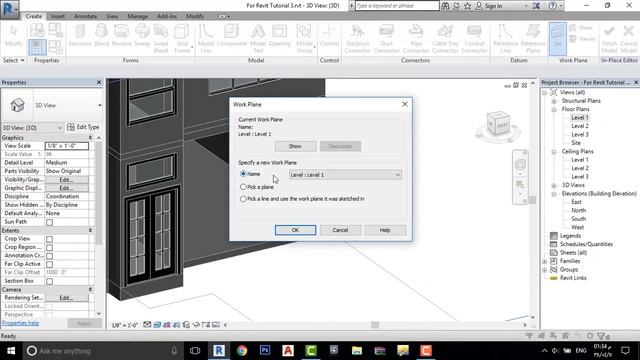Select the Model Text tool
The width and height of the screenshot is (640, 360).
click(258, 39)
